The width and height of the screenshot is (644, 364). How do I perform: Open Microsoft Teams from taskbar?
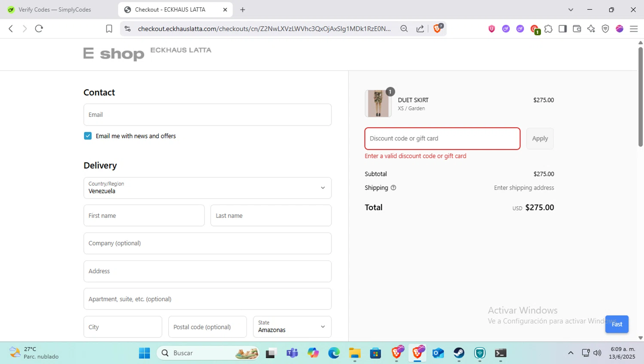(292, 353)
